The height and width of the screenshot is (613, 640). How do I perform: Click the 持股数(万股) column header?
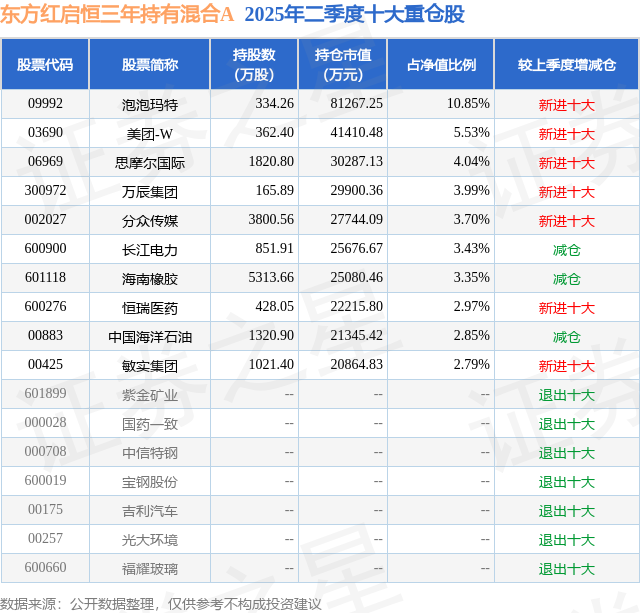[x=254, y=65]
